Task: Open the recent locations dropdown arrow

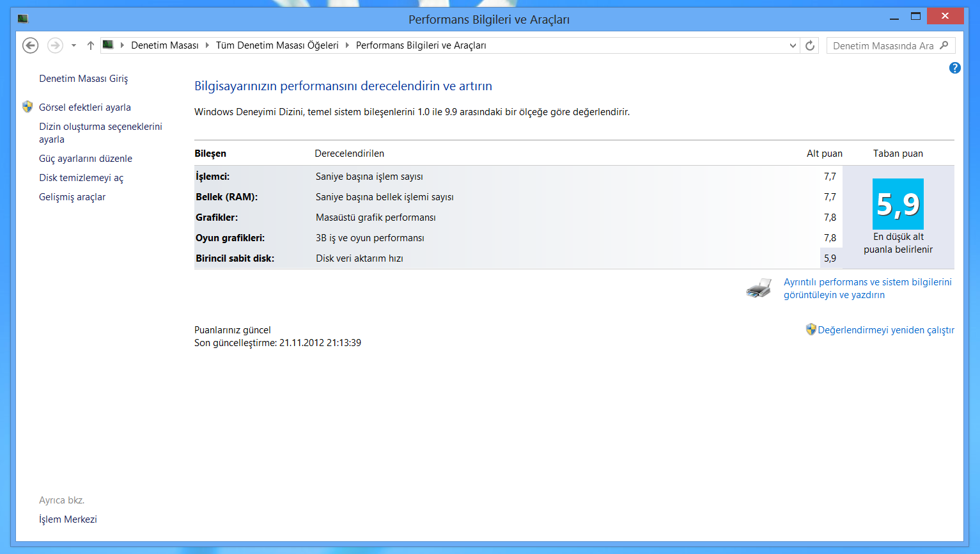Action: [x=74, y=45]
